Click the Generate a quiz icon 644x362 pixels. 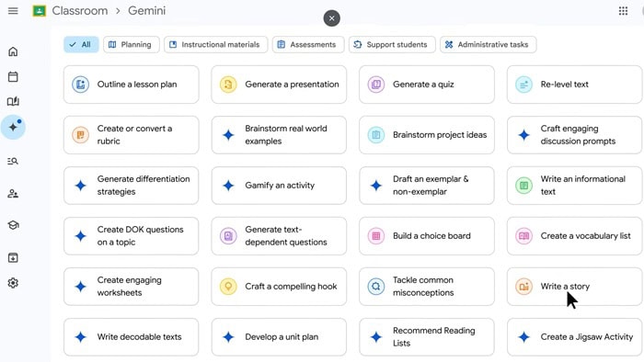[x=375, y=85]
